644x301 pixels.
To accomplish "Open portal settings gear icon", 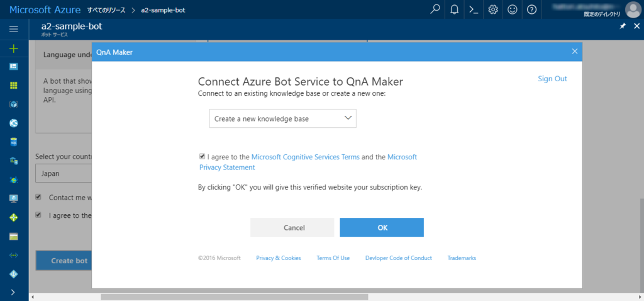I will coord(493,9).
